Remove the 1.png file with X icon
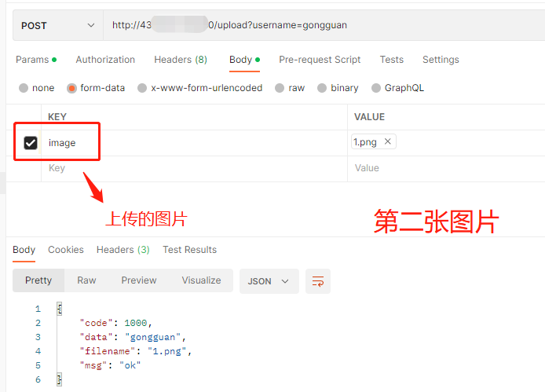 388,142
